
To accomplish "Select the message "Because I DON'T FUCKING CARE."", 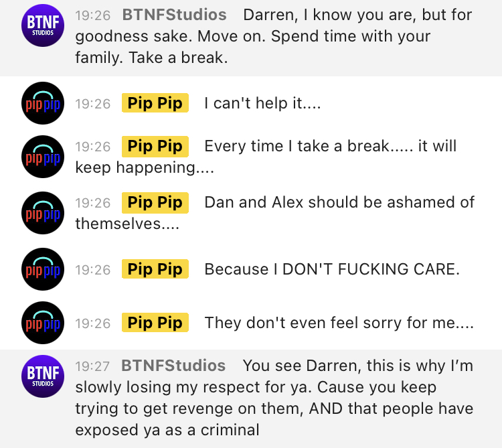I will [332, 269].
